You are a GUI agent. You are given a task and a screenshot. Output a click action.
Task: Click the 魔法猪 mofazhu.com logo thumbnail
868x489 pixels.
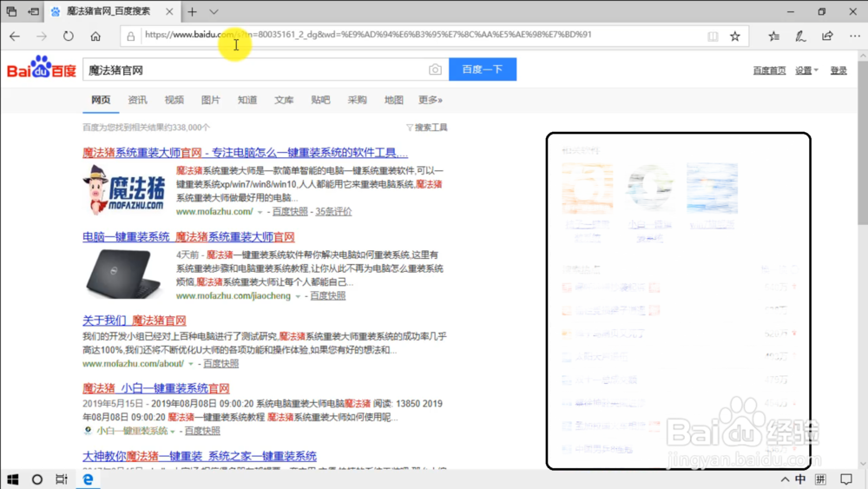click(124, 190)
